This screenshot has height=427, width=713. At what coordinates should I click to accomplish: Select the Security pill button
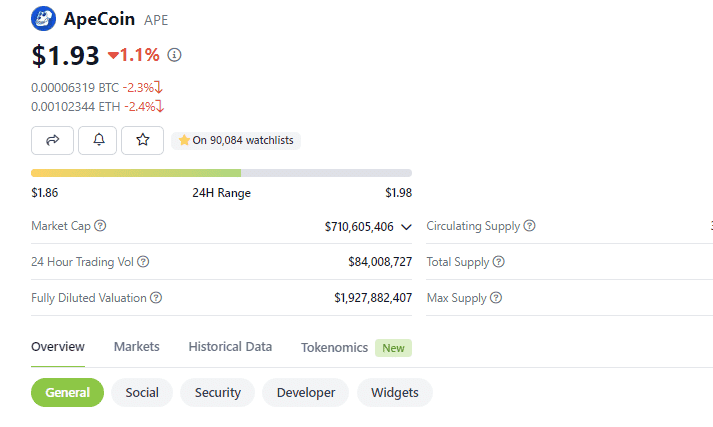[x=217, y=392]
